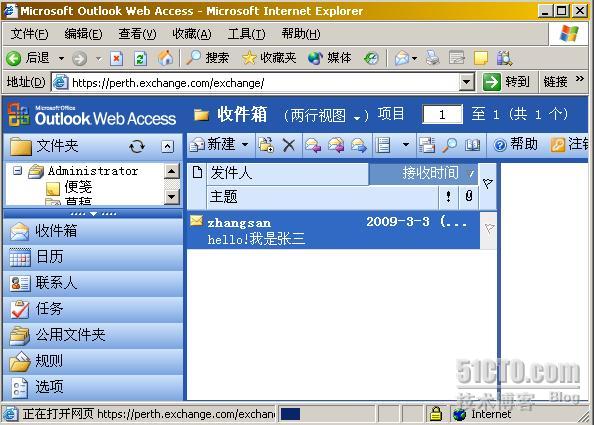Open the Search (搜索) toolbar button

tap(208, 58)
